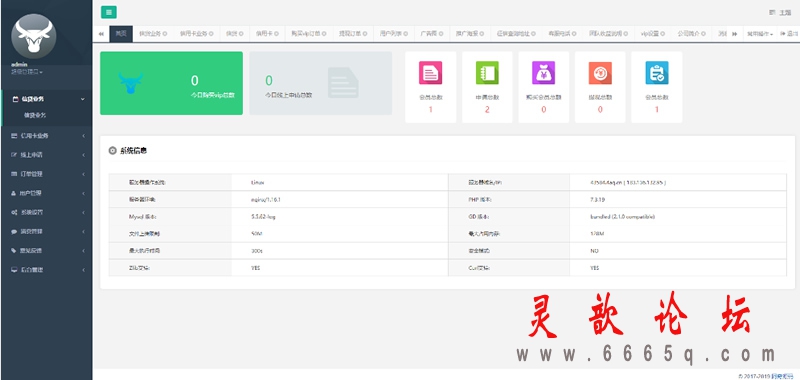Switch to the 购买vip订单 tab

309,34
